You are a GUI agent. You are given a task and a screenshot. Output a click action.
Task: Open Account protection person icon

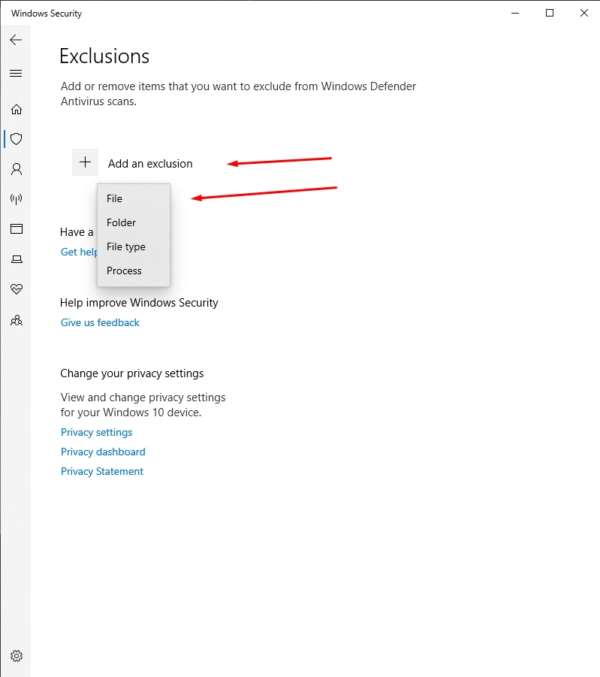pyautogui.click(x=16, y=169)
